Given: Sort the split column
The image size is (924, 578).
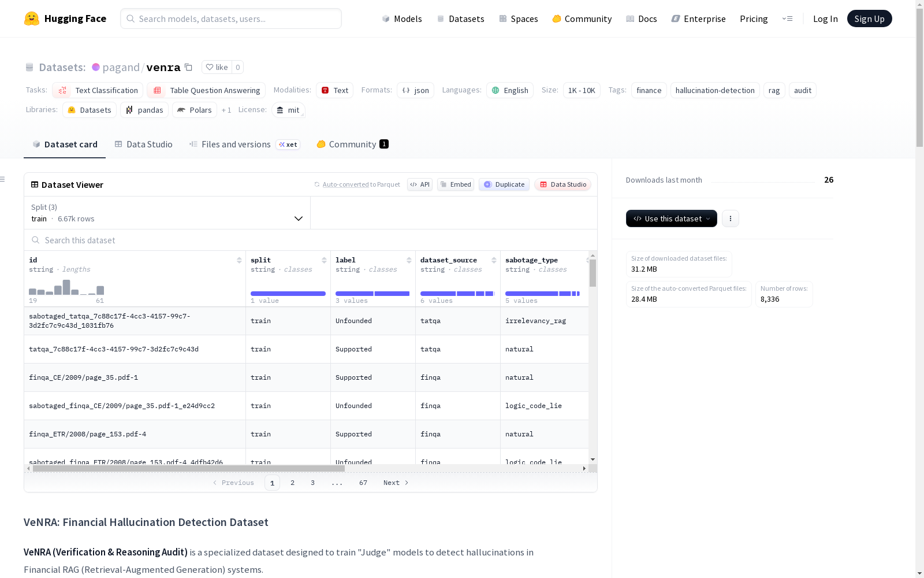Looking at the screenshot, I should [324, 260].
